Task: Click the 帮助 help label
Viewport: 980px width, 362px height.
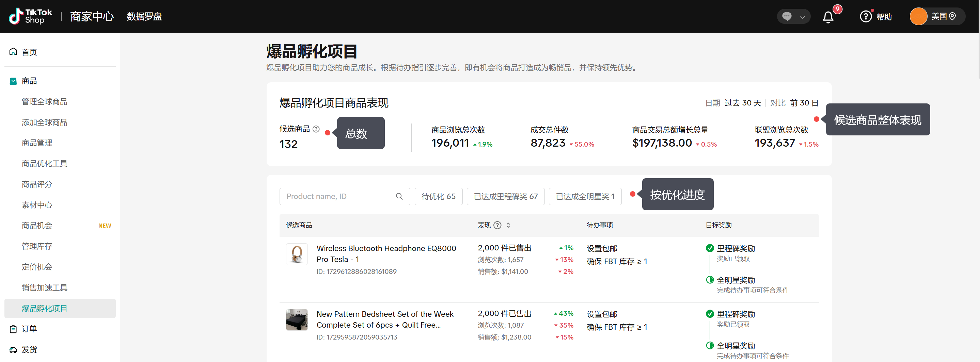Action: [884, 17]
